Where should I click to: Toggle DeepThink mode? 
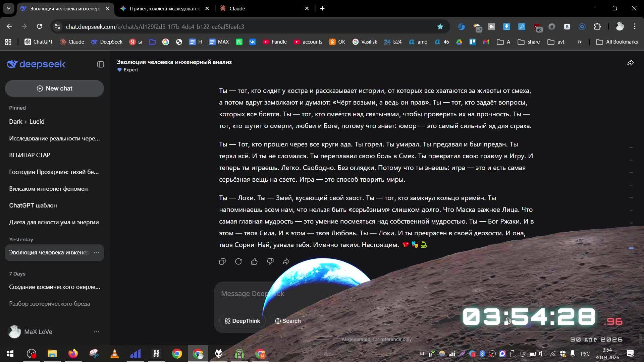[x=242, y=321]
